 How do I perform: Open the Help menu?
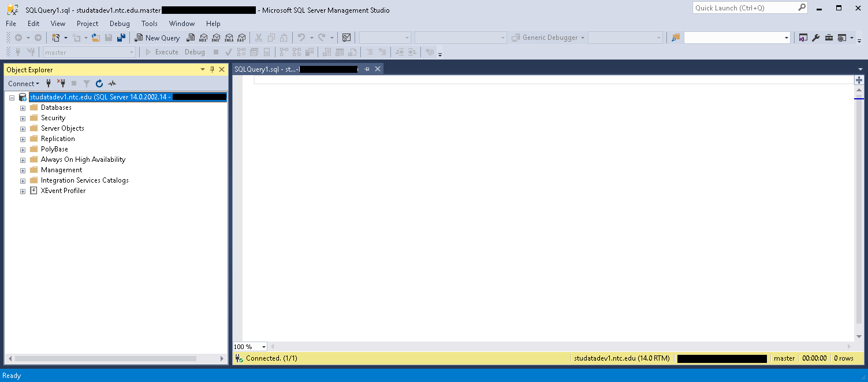click(x=213, y=24)
